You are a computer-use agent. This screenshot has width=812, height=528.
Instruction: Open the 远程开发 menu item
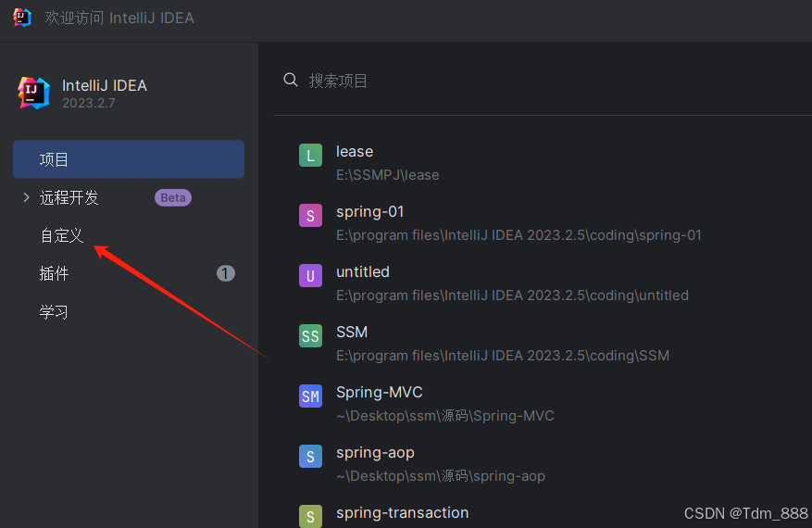[x=69, y=197]
